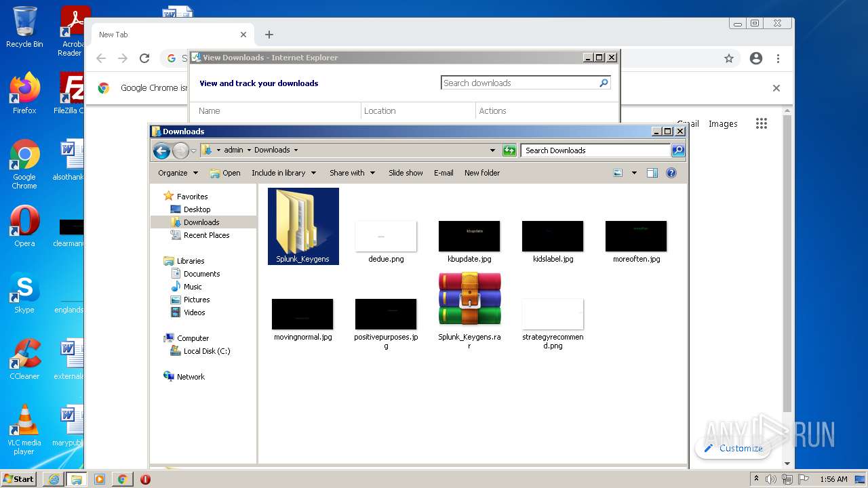Bookmark page with Chrome star icon
This screenshot has width=868, height=488.
729,58
